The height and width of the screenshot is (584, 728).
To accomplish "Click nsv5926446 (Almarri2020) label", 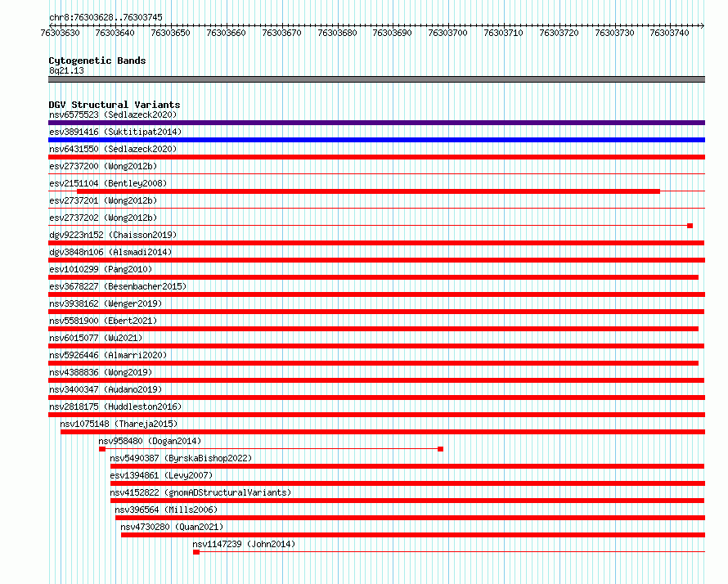I will (x=108, y=355).
